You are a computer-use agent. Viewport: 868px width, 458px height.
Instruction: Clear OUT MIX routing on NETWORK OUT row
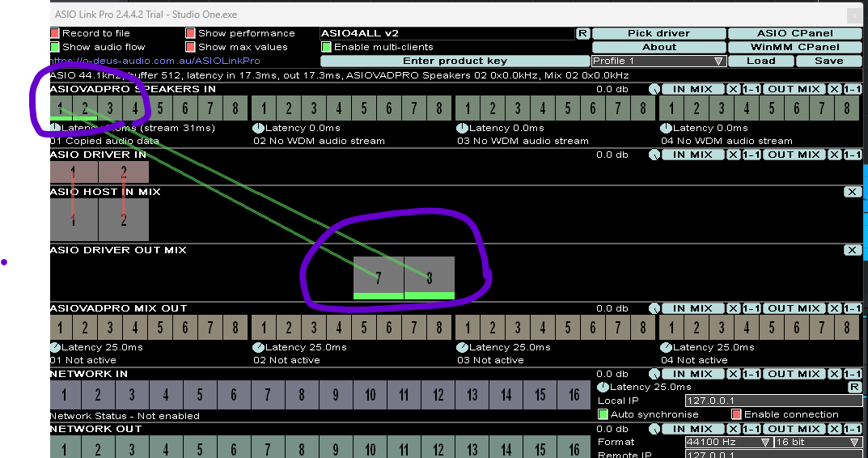[x=834, y=429]
